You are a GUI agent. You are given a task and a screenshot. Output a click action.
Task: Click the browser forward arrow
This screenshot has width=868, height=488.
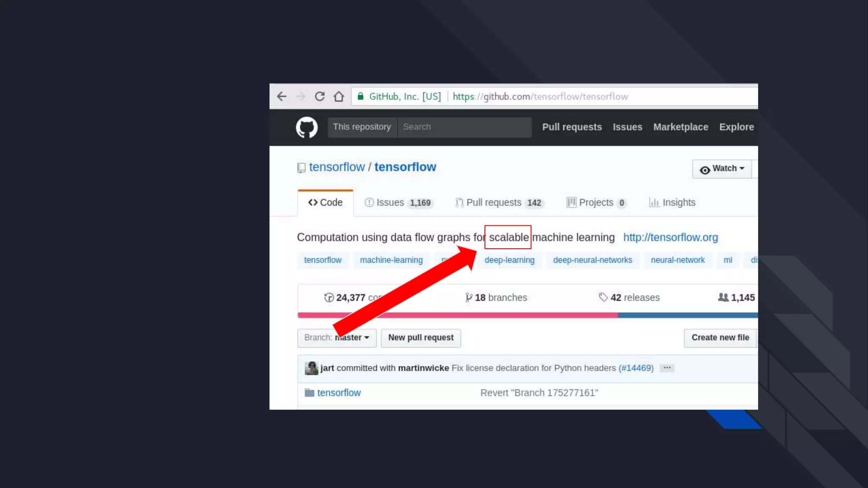tap(300, 97)
